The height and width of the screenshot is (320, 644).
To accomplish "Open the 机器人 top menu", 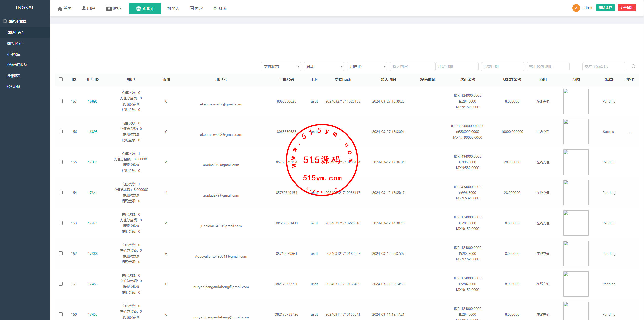I will 173,9.
